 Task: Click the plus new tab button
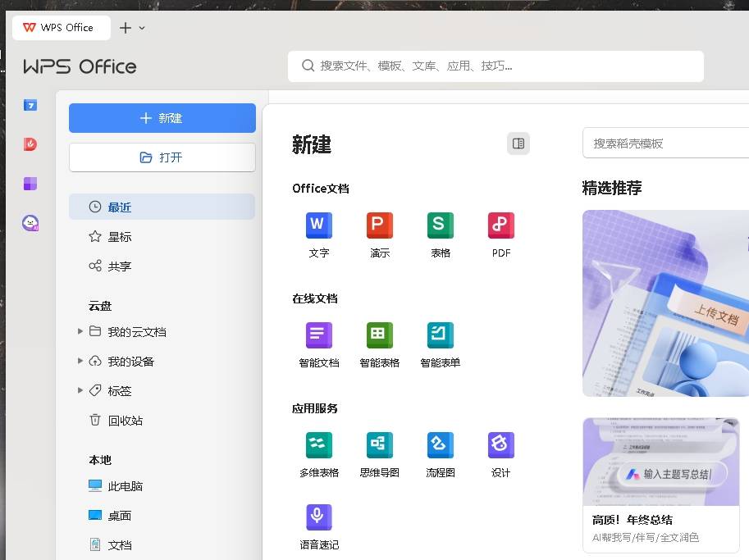coord(126,28)
